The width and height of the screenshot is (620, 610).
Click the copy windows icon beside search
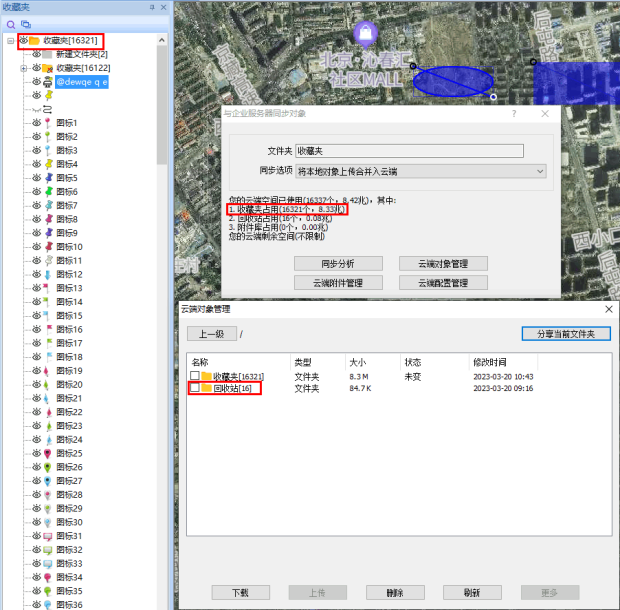coord(24,23)
